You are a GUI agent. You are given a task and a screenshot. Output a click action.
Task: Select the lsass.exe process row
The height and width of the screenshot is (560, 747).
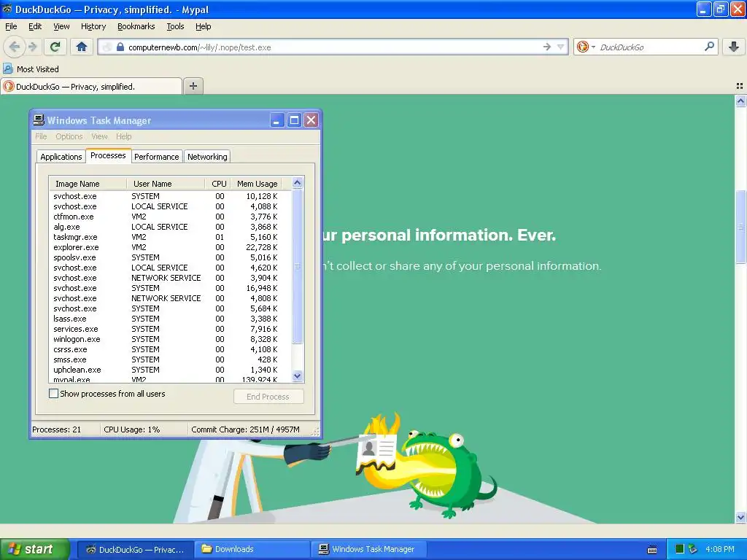[x=170, y=319]
